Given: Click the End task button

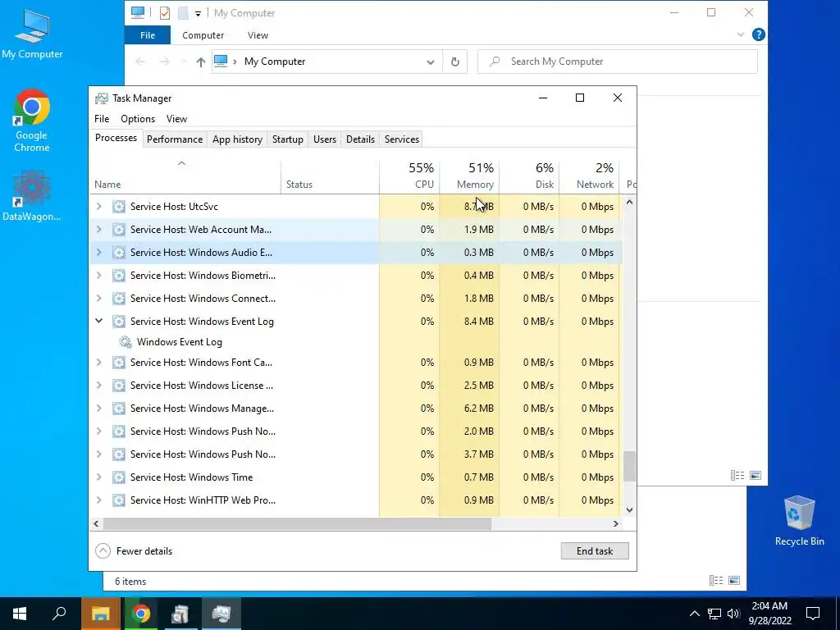Looking at the screenshot, I should point(595,550).
